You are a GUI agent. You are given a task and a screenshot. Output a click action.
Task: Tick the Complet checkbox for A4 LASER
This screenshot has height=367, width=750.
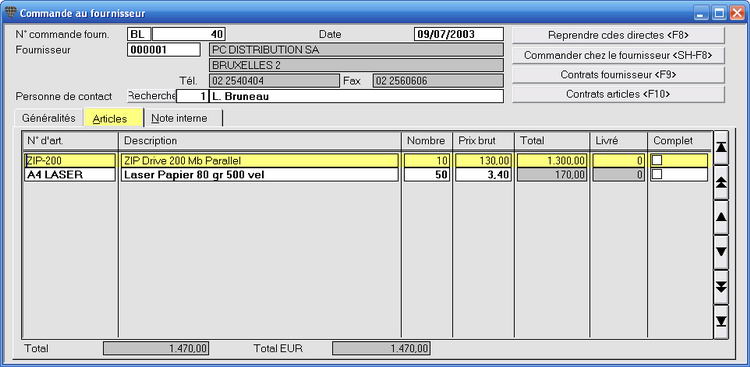tap(657, 175)
